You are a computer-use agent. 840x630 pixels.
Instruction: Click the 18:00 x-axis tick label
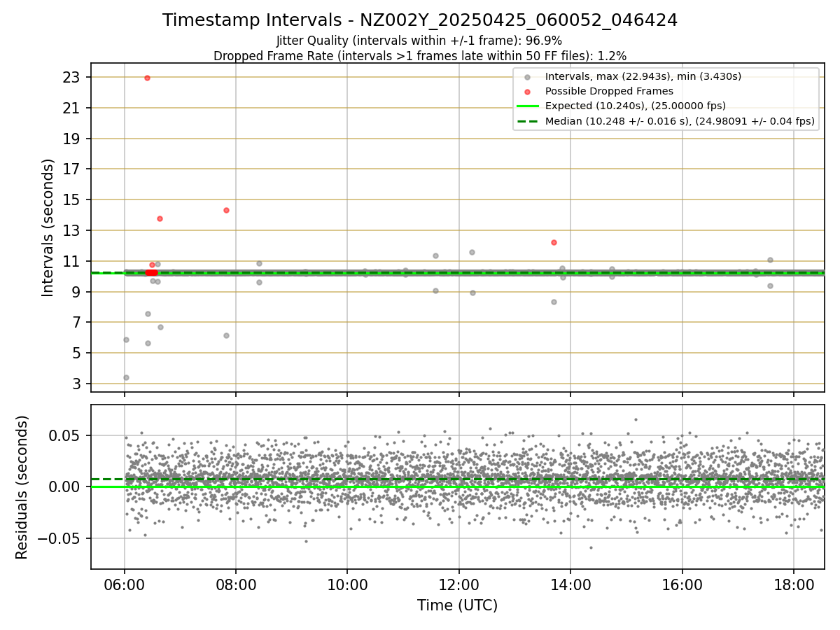tap(794, 584)
